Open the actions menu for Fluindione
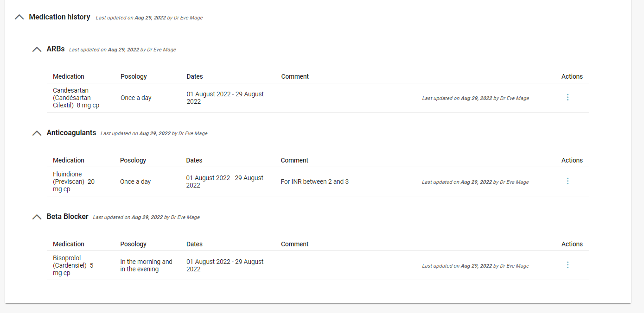The height and width of the screenshot is (313, 644). click(x=568, y=181)
